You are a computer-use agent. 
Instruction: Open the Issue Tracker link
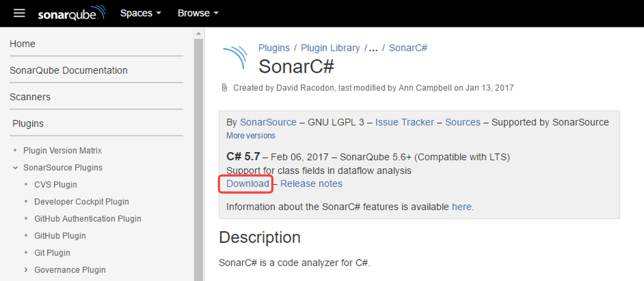pyautogui.click(x=405, y=122)
